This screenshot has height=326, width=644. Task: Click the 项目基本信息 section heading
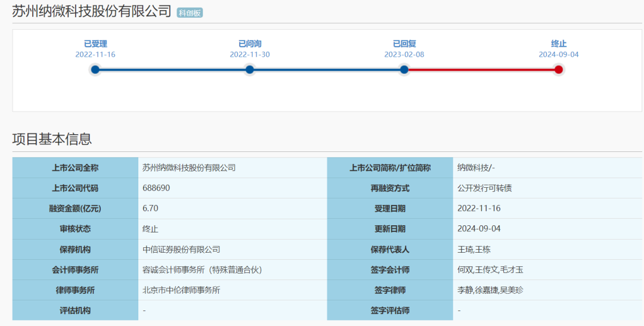click(x=52, y=139)
